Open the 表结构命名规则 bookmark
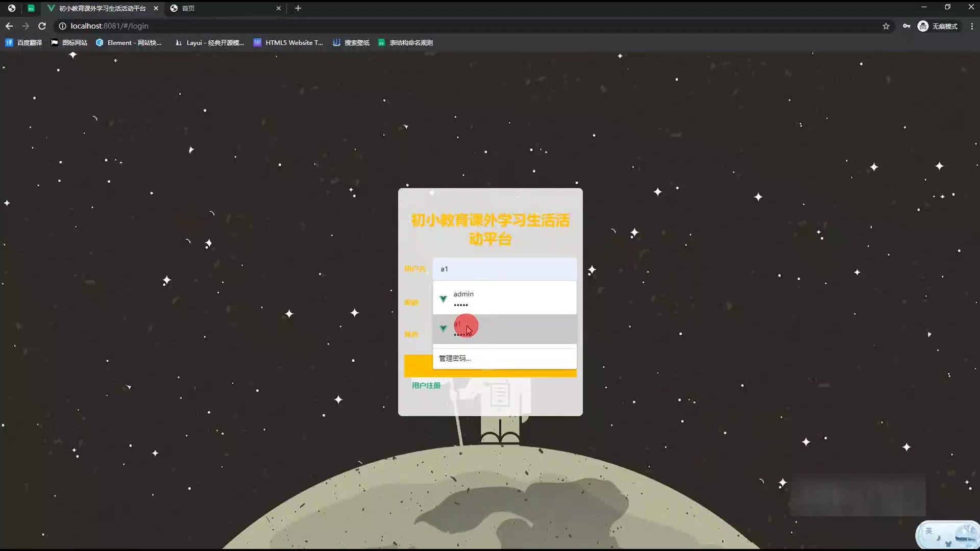980x551 pixels. pos(406,43)
